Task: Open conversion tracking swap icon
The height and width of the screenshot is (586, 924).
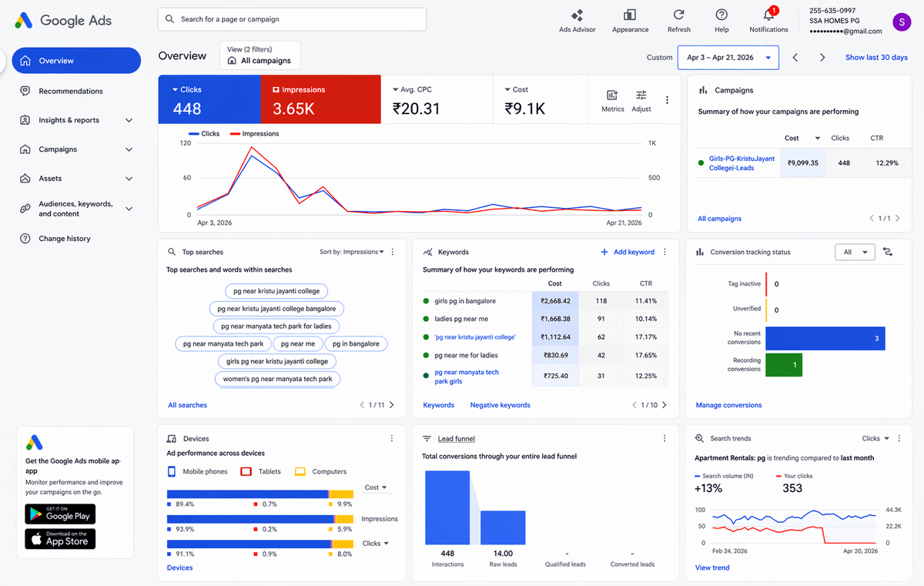Action: [x=888, y=252]
